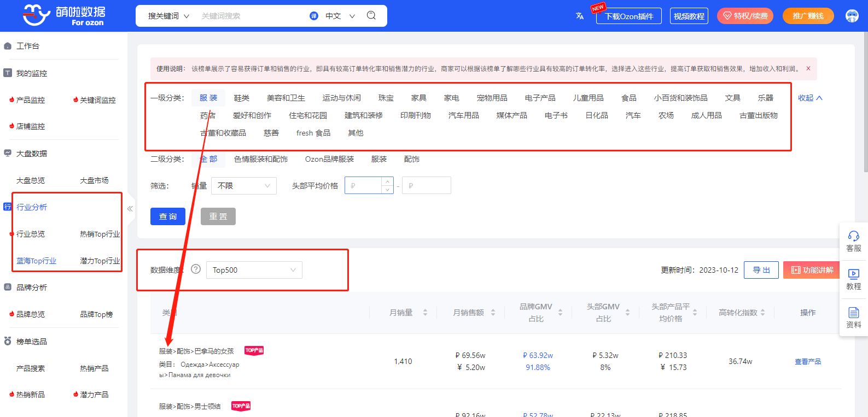Open the user avatar profile icon
Image resolution: width=868 pixels, height=417 pixels.
pos(852,16)
